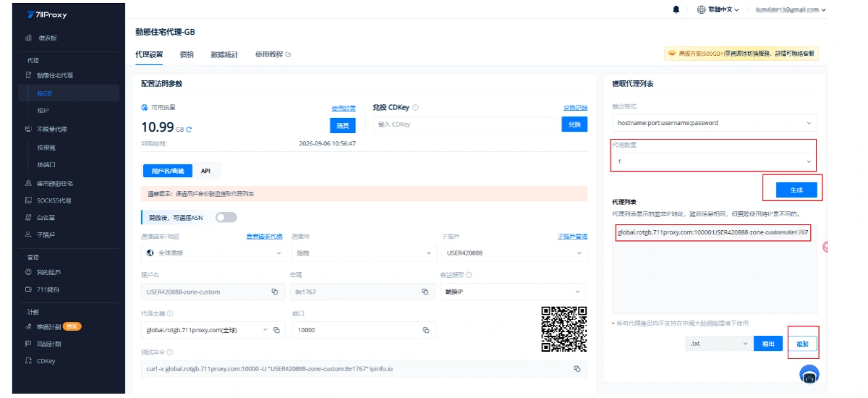Copy username USER420888-zone-custom

274,292
